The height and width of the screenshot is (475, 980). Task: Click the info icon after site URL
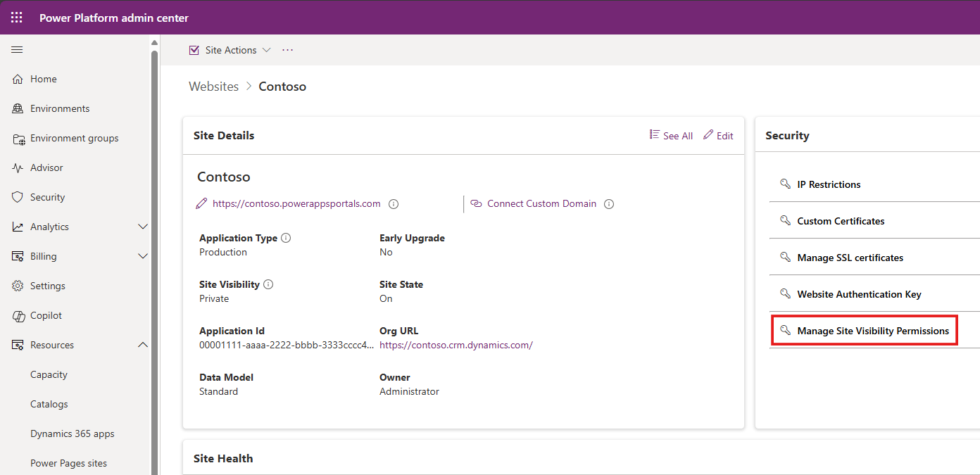394,204
